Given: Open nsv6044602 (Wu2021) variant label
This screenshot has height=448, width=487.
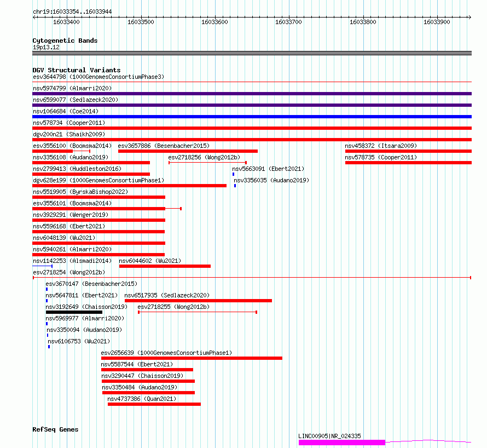Looking at the screenshot, I should pyautogui.click(x=150, y=261).
